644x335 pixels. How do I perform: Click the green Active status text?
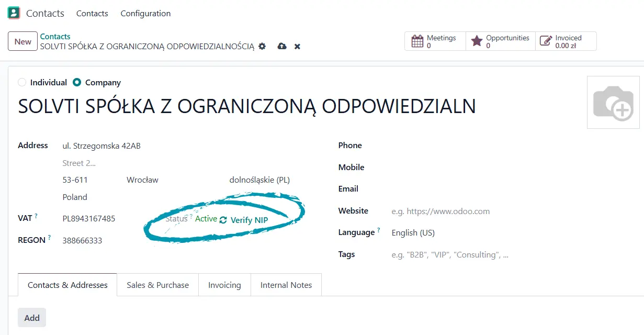point(206,218)
